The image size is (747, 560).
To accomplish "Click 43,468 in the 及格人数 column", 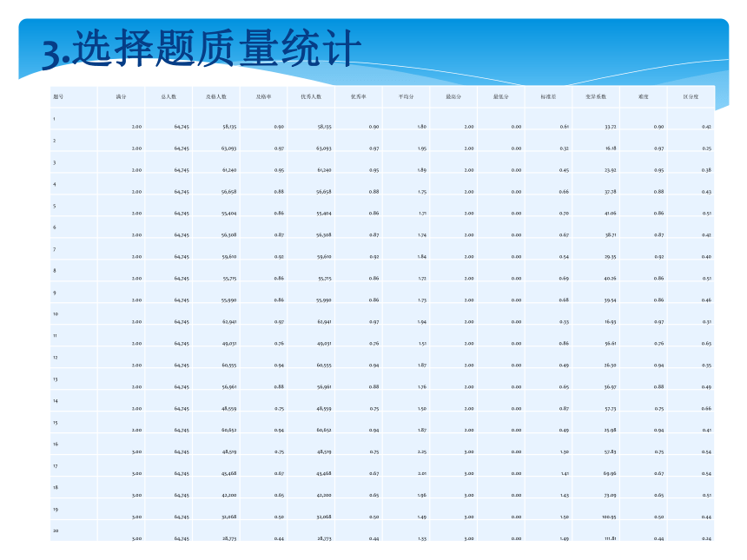I will tap(228, 474).
